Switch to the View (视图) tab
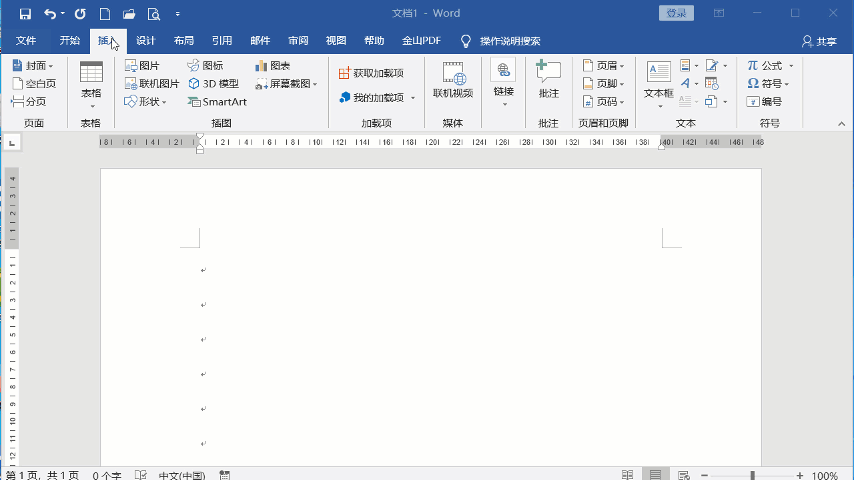 tap(336, 41)
